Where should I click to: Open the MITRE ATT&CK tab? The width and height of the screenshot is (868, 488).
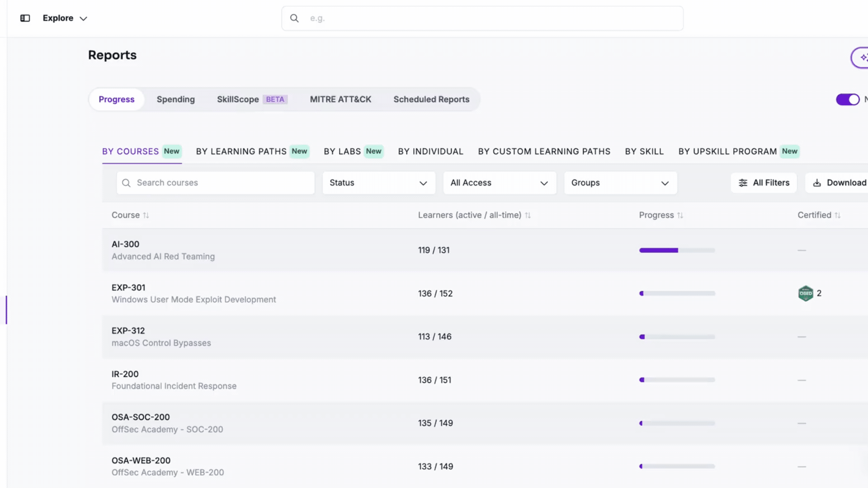click(340, 99)
